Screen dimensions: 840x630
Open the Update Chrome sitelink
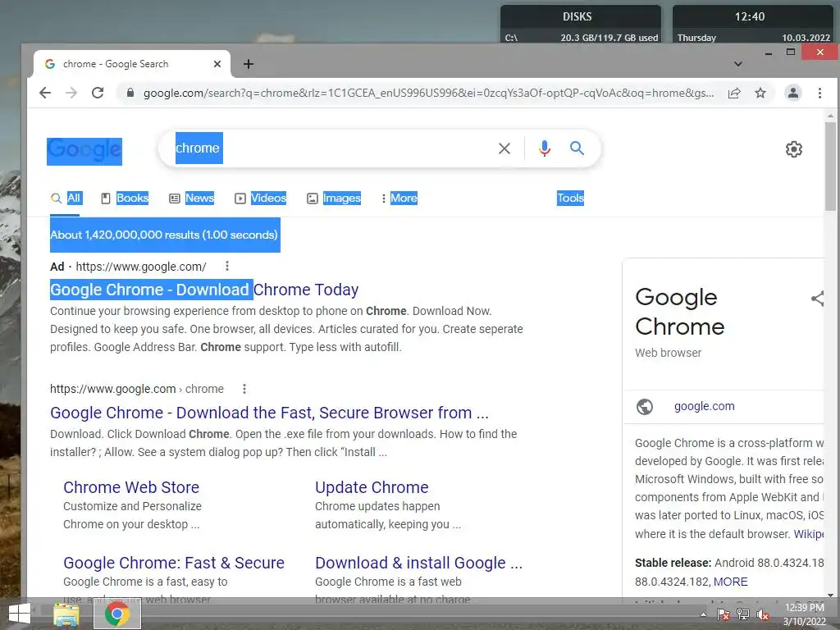[x=372, y=487]
